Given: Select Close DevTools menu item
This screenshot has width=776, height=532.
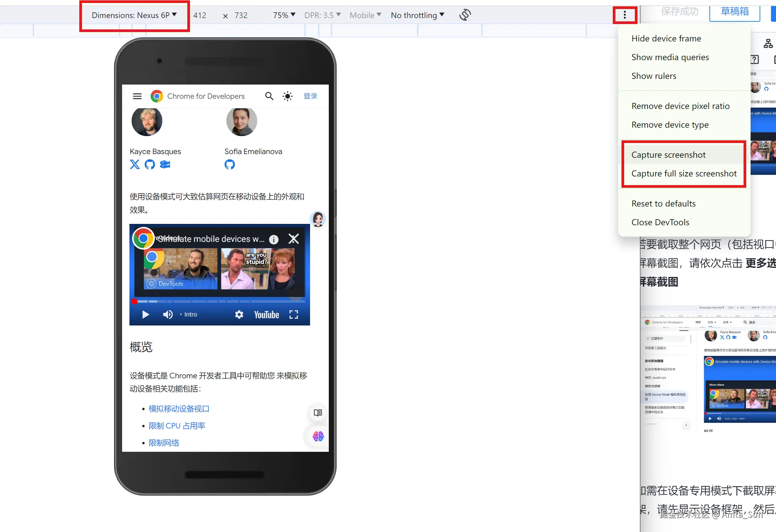Looking at the screenshot, I should pyautogui.click(x=684, y=222).
